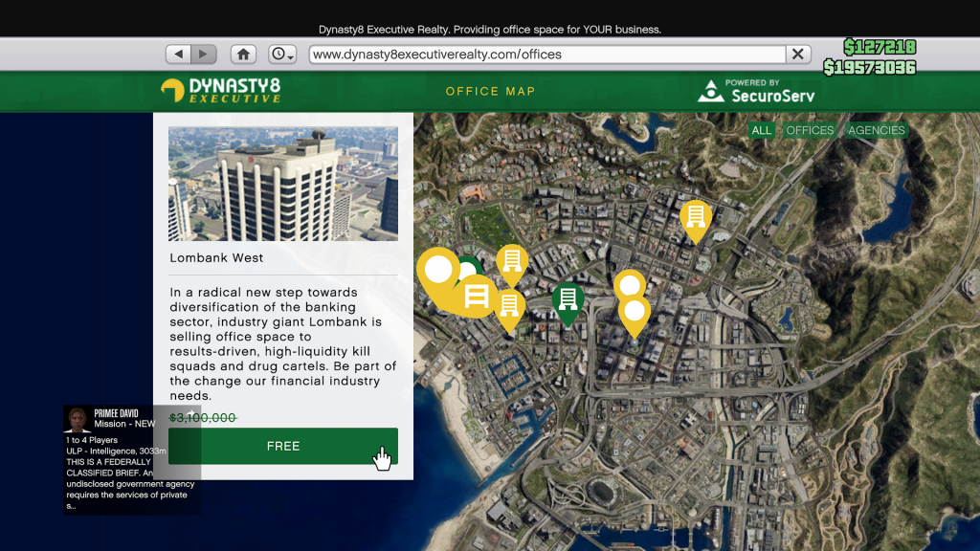Filter the map to Agencies only
Viewport: 980px width, 551px height.
pyautogui.click(x=876, y=130)
